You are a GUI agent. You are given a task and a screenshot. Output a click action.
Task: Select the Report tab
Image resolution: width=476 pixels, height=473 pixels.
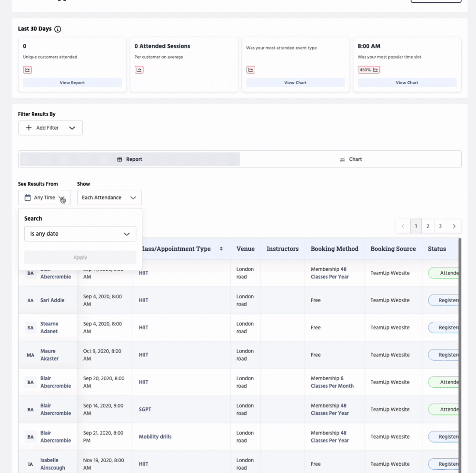(x=129, y=159)
